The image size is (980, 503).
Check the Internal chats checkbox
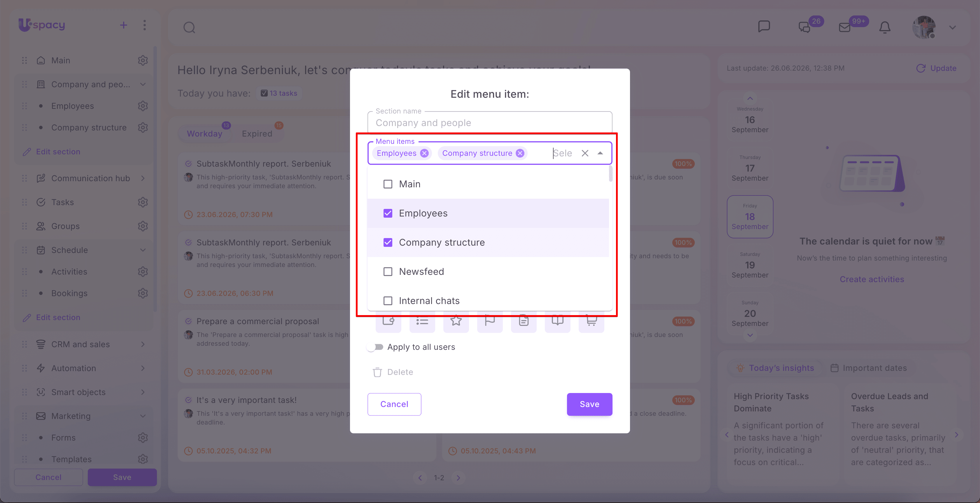(388, 301)
